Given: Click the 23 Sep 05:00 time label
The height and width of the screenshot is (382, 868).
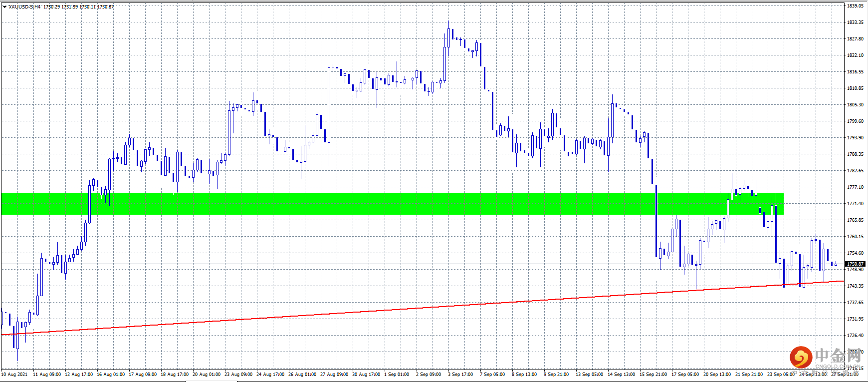Looking at the screenshot, I should click(x=781, y=375).
